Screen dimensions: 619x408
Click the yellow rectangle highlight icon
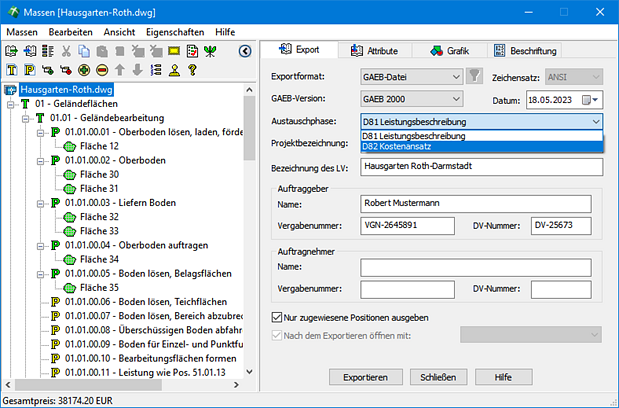174,51
